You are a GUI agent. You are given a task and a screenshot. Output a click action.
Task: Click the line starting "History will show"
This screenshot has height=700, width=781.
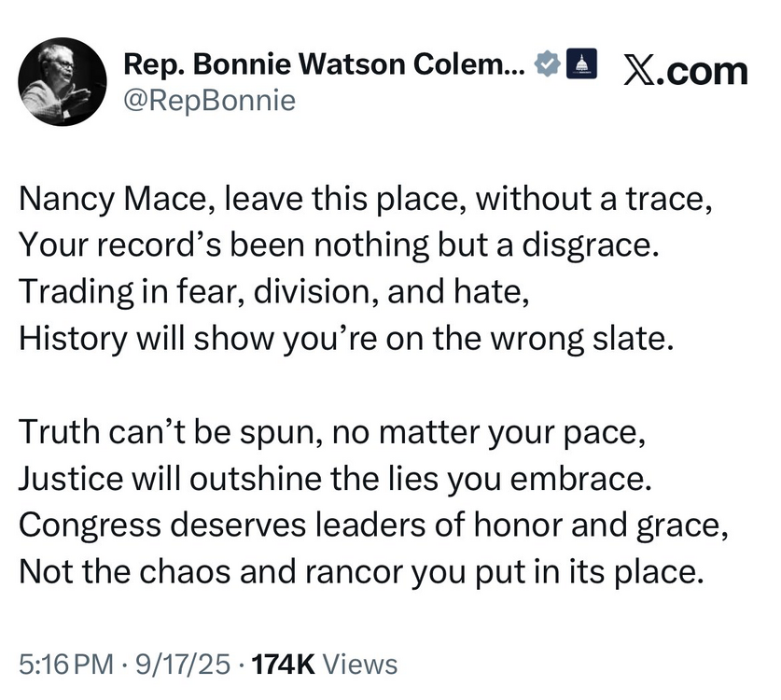click(x=344, y=334)
